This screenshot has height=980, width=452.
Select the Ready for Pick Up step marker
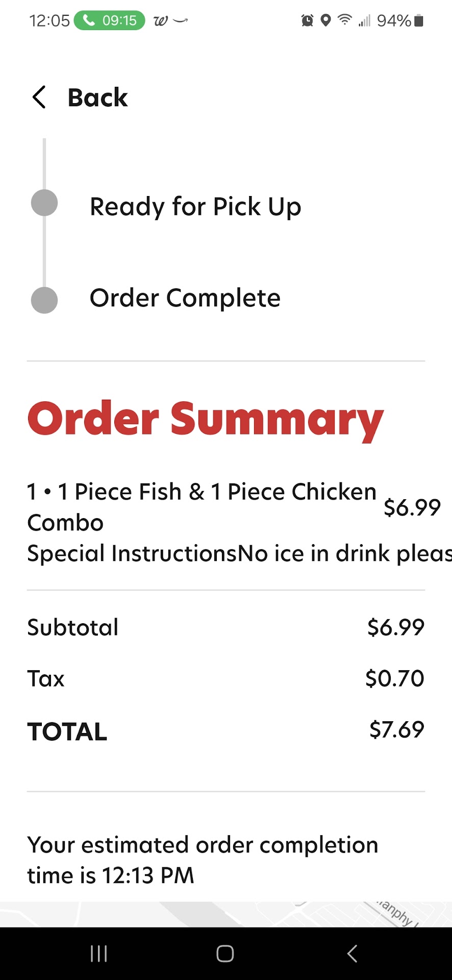[x=44, y=203]
